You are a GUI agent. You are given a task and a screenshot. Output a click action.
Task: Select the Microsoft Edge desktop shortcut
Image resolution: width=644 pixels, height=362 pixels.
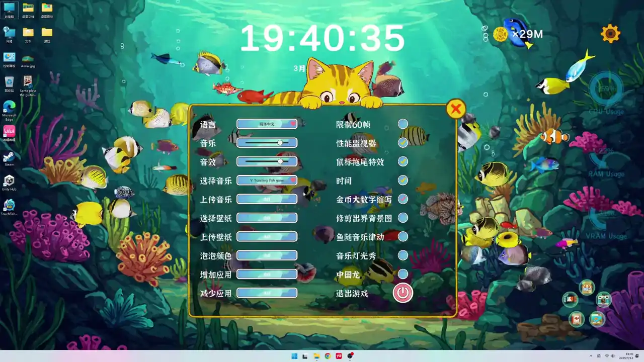pos(9,110)
